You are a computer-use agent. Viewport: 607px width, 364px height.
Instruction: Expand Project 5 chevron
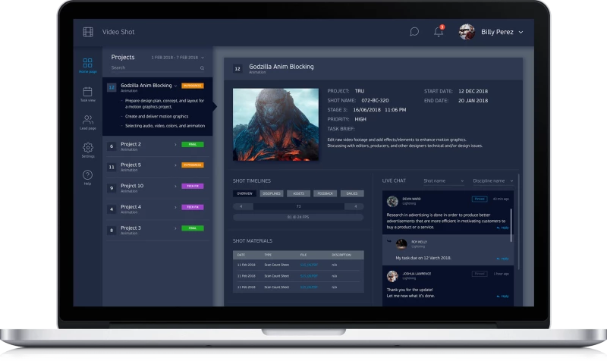(175, 165)
